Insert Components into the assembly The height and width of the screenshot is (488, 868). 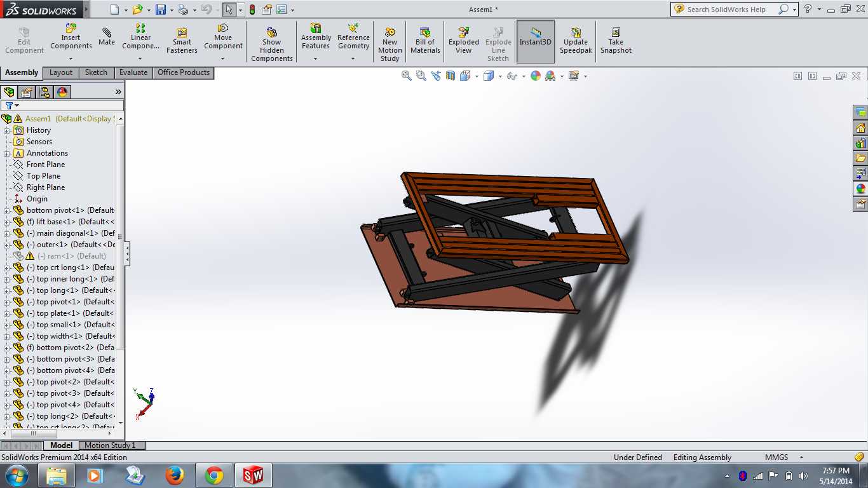(71, 37)
